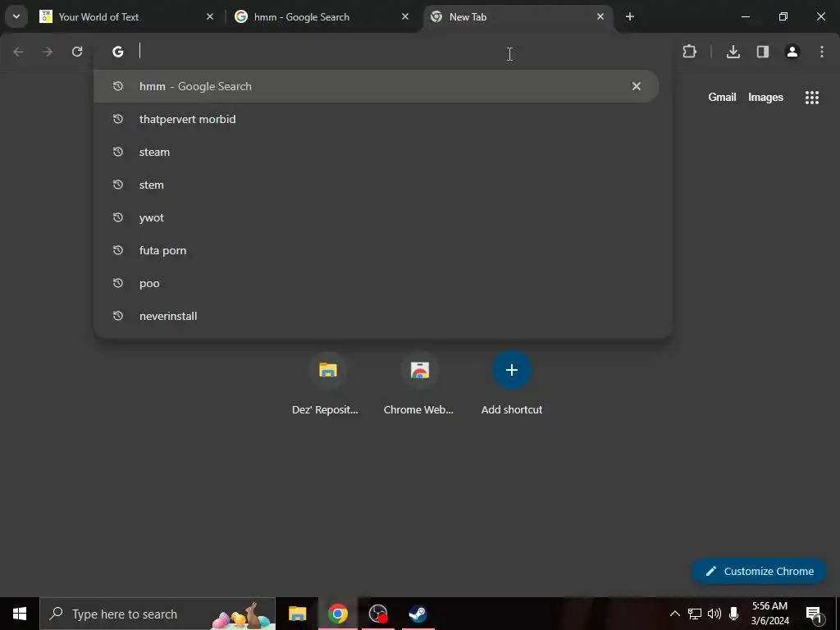This screenshot has height=630, width=840.
Task: Click the taskbar search box
Action: [x=157, y=614]
